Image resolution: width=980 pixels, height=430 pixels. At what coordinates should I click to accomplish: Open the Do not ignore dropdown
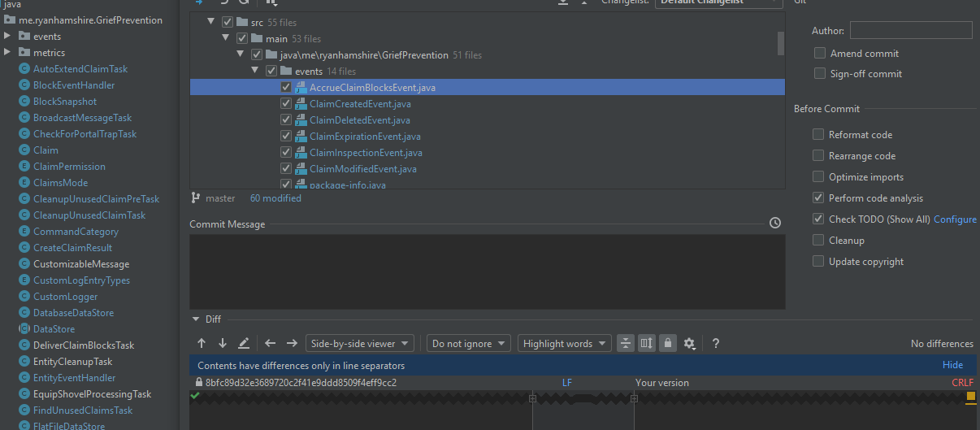pos(469,344)
